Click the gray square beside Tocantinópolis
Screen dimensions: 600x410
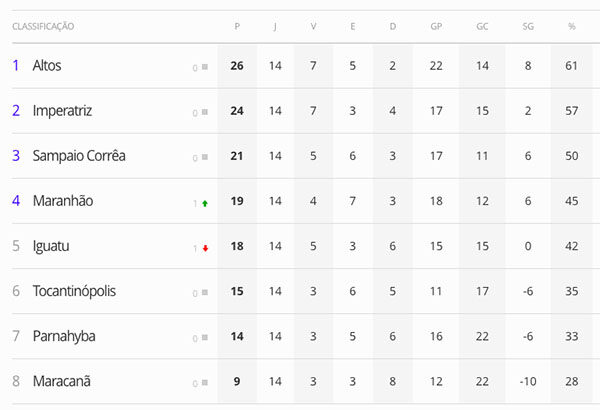[x=205, y=292]
